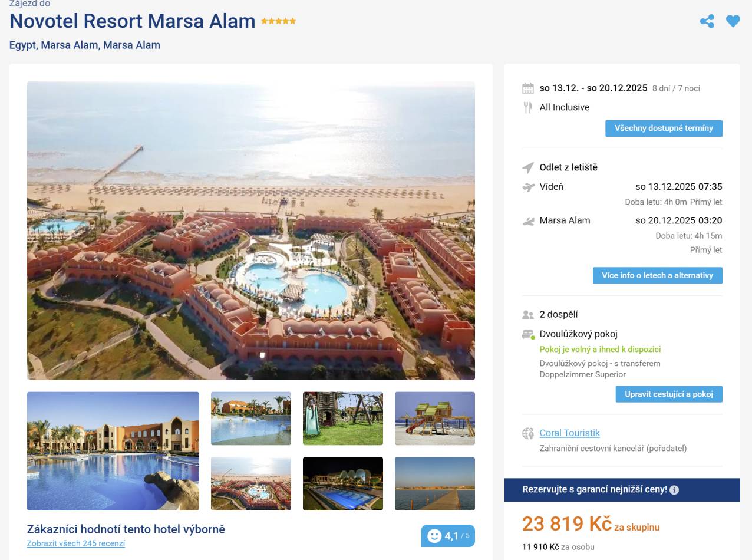Open the Coral Touristik link
Image resolution: width=752 pixels, height=560 pixels.
pos(569,433)
